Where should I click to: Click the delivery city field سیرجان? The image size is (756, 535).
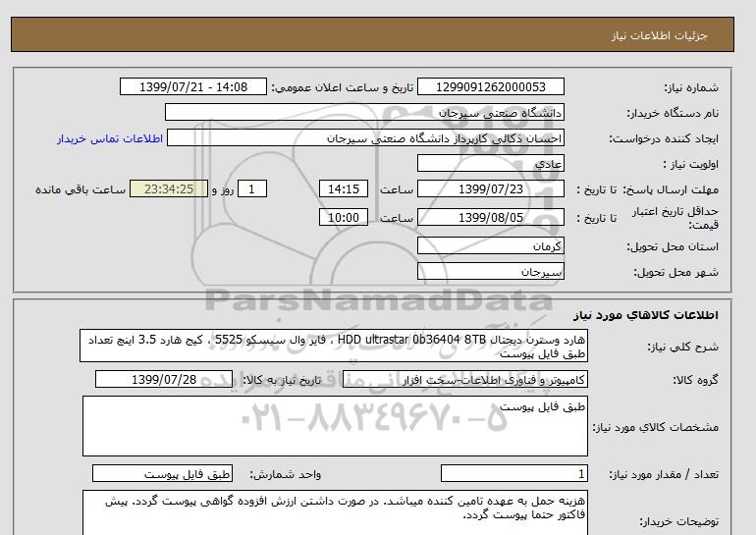tap(490, 271)
